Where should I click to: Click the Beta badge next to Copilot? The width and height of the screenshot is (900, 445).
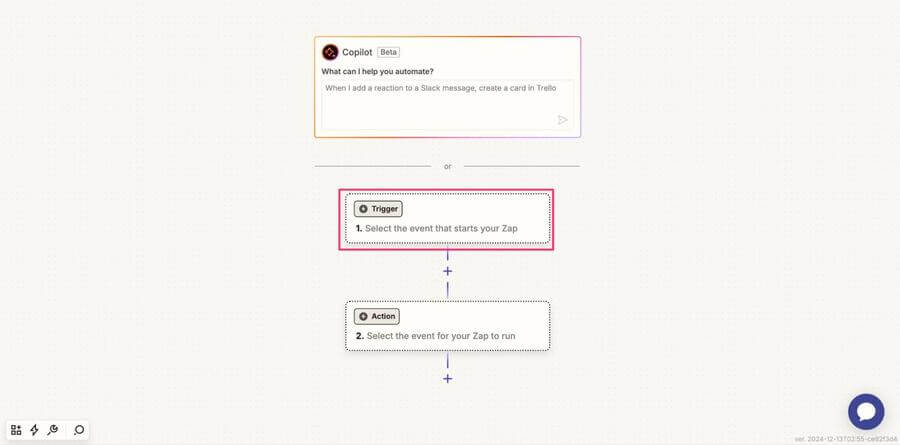point(389,52)
